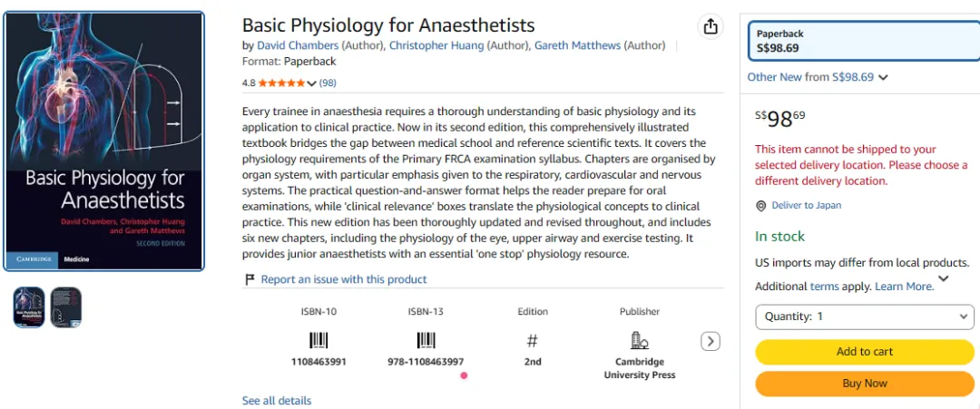Open David Chambers author page
The image size is (980, 409).
click(x=298, y=45)
